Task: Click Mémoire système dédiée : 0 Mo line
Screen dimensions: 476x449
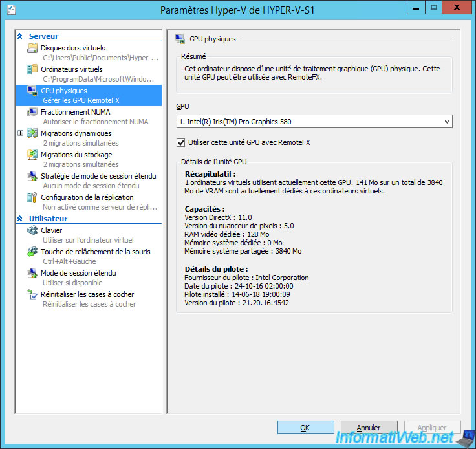Action: point(233,243)
